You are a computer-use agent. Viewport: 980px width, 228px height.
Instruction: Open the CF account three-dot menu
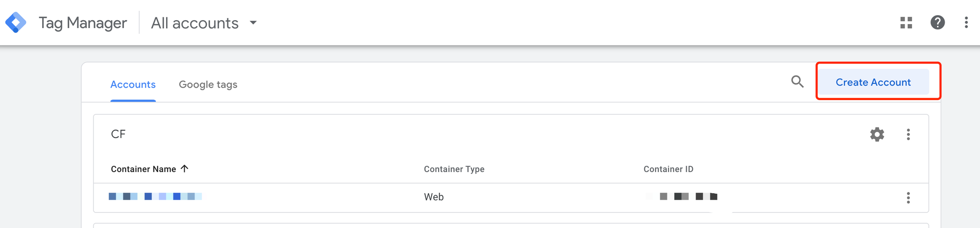(908, 134)
